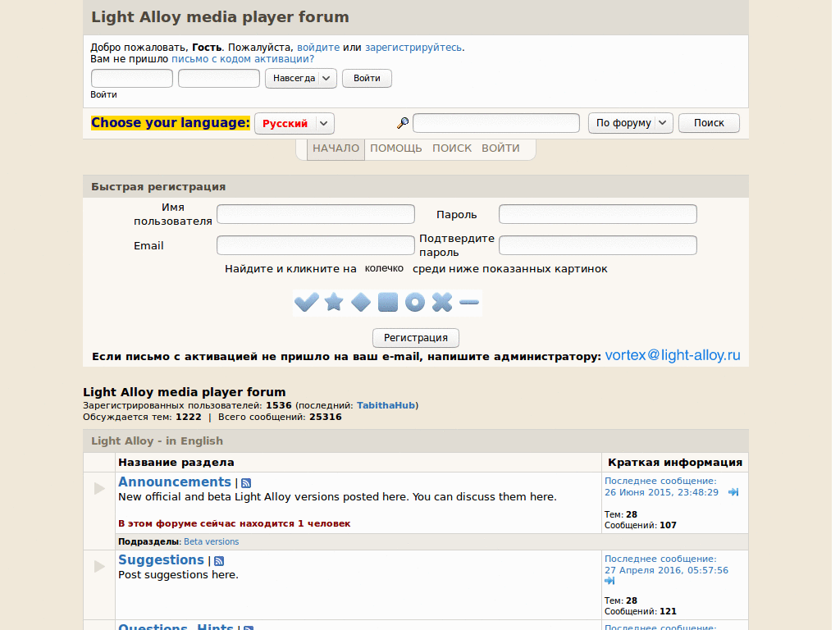Click the Поиск search button
This screenshot has width=840, height=630.
[709, 123]
